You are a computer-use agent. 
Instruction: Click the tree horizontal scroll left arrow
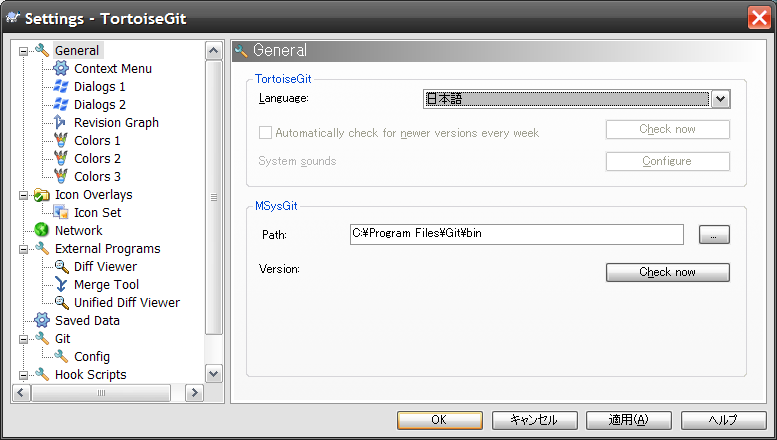click(x=21, y=393)
